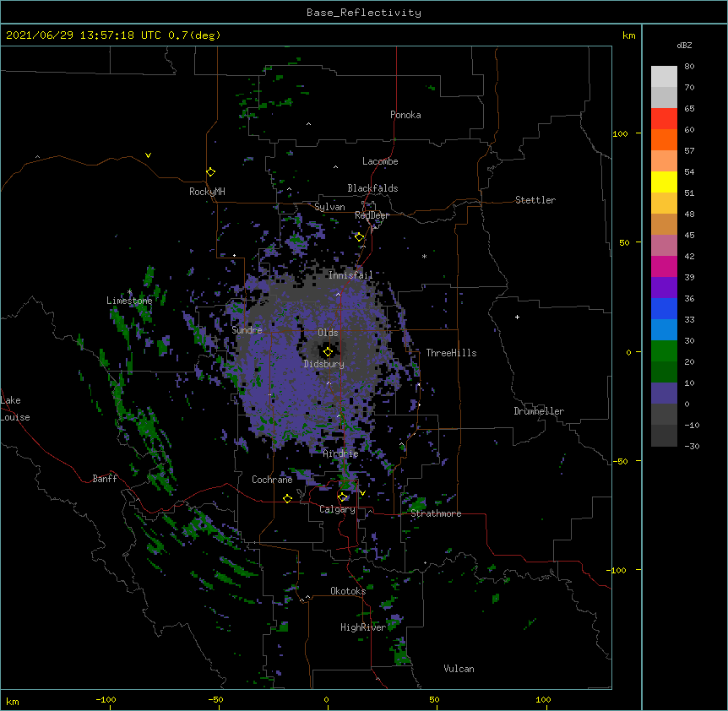The height and width of the screenshot is (711, 728).
Task: Click the yellow V marker east of Calgary
Action: click(362, 493)
